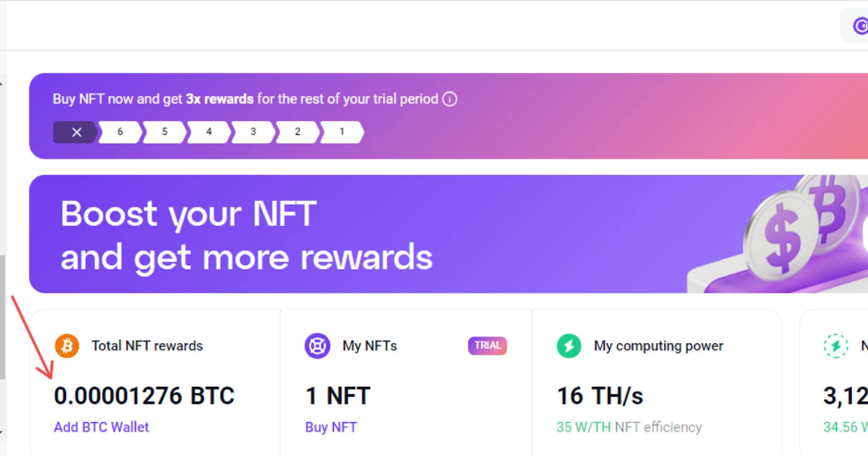Screen dimensions: 868x456
Task: Click the info icon next to 3x rewards text
Action: [x=449, y=99]
